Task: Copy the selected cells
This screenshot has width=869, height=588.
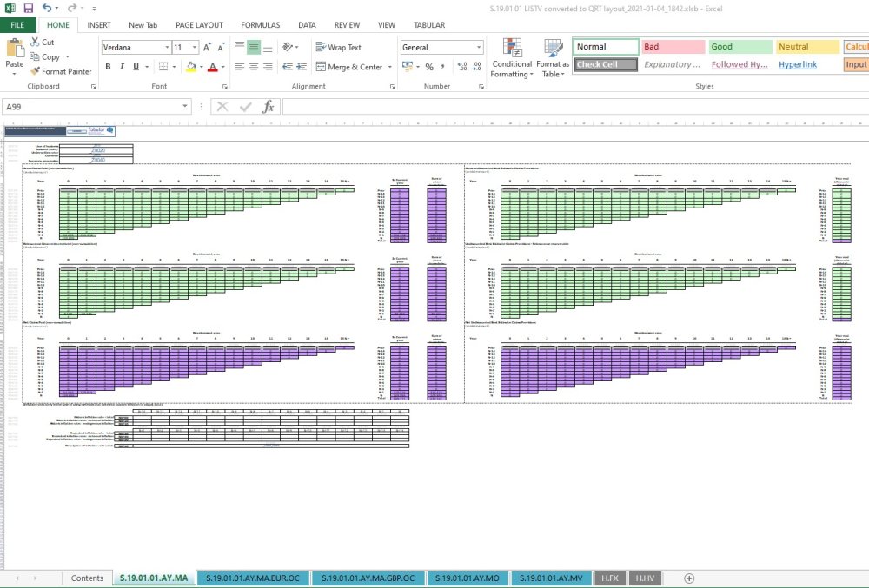Action: point(45,56)
